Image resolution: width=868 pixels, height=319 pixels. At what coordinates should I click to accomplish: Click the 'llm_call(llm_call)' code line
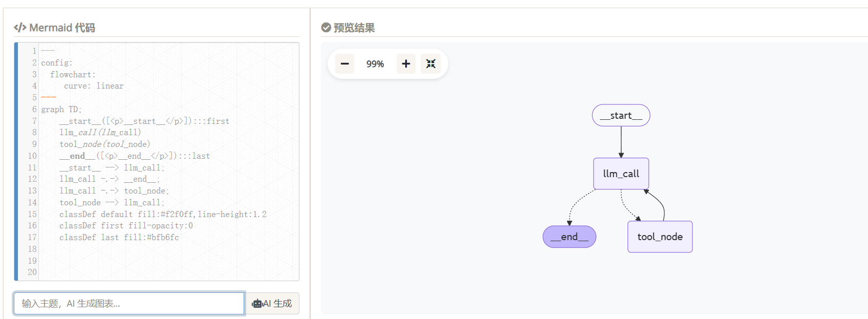click(100, 133)
